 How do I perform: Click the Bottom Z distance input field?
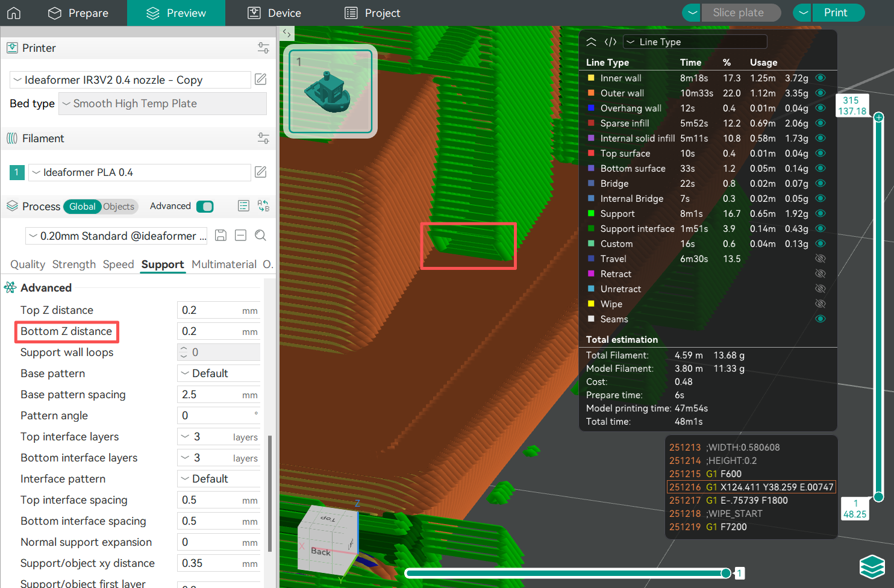(219, 331)
